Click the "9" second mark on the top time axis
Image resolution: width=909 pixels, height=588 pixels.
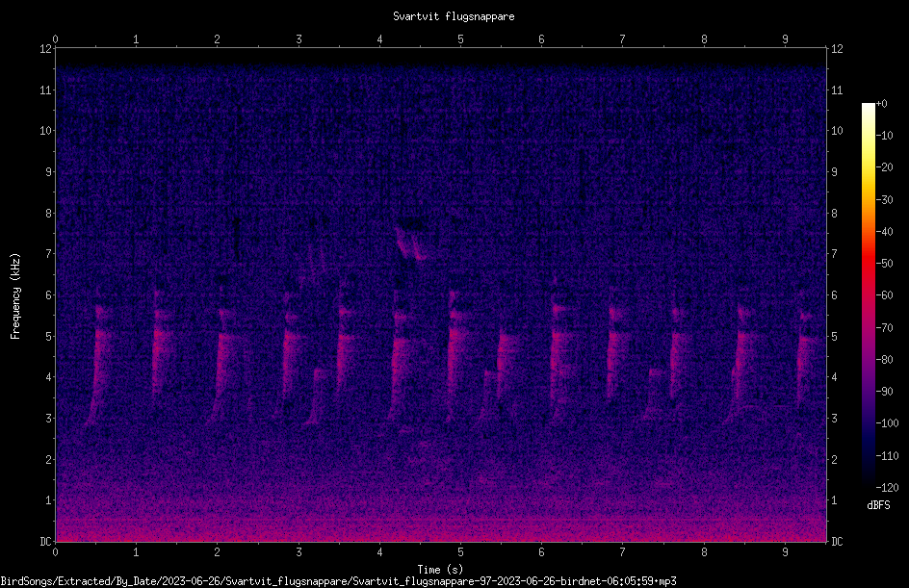(x=785, y=38)
